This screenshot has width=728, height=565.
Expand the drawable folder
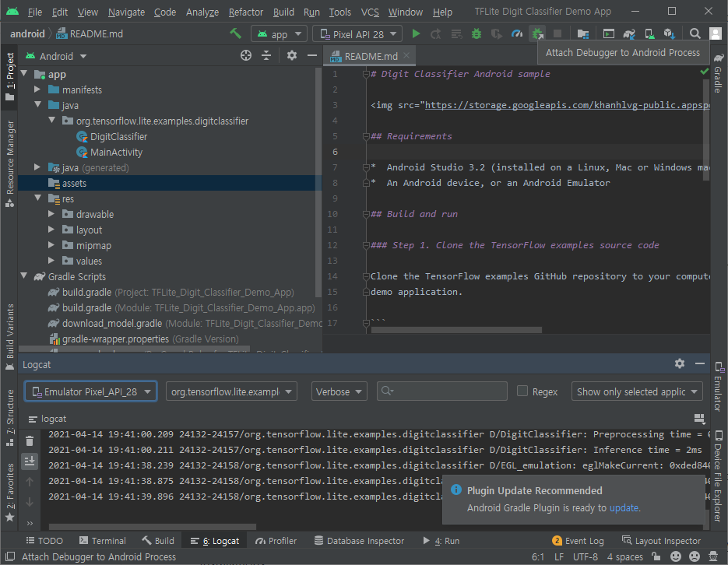(51, 214)
